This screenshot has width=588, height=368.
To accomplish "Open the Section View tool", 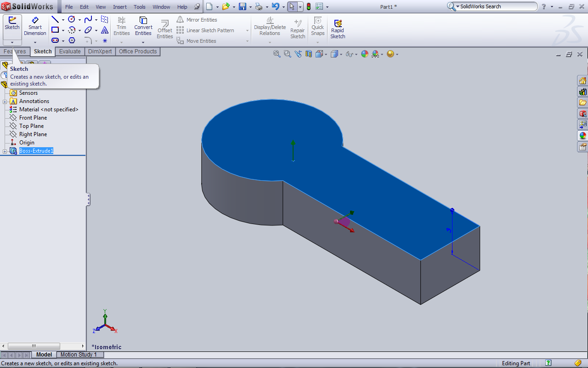I will pyautogui.click(x=308, y=54).
